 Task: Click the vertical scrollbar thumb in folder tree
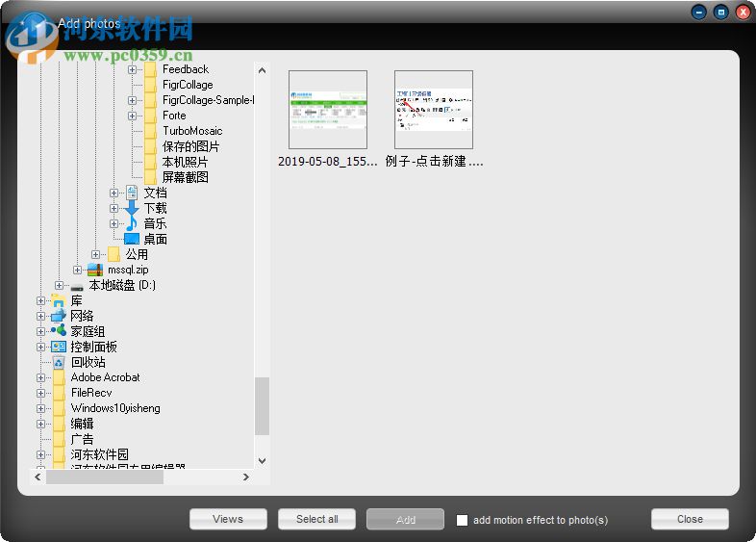pyautogui.click(x=262, y=406)
